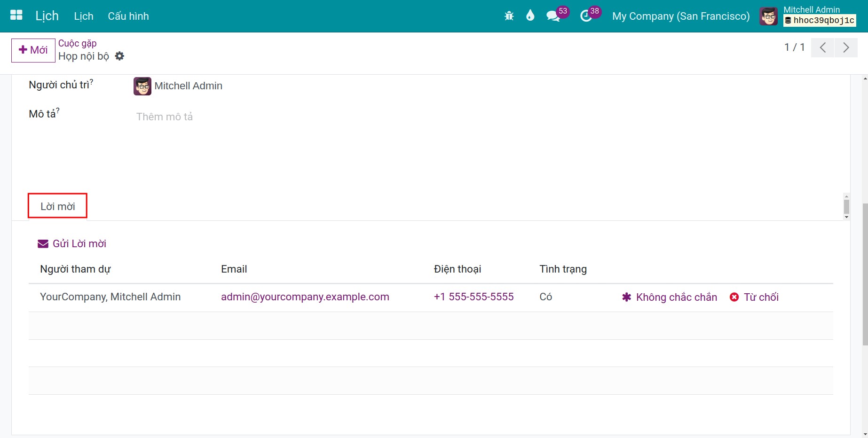
Task: Click the water drop icon
Action: coord(530,16)
